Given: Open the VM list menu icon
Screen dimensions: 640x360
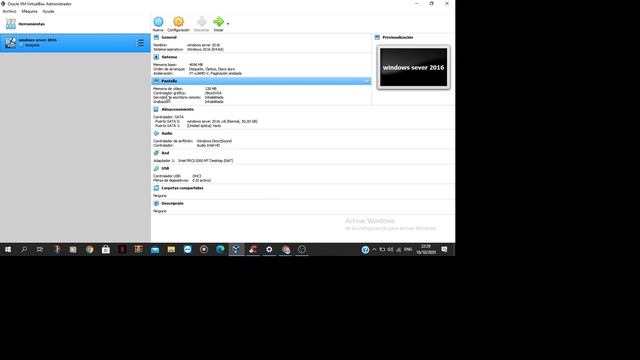Looking at the screenshot, I should tap(140, 43).
